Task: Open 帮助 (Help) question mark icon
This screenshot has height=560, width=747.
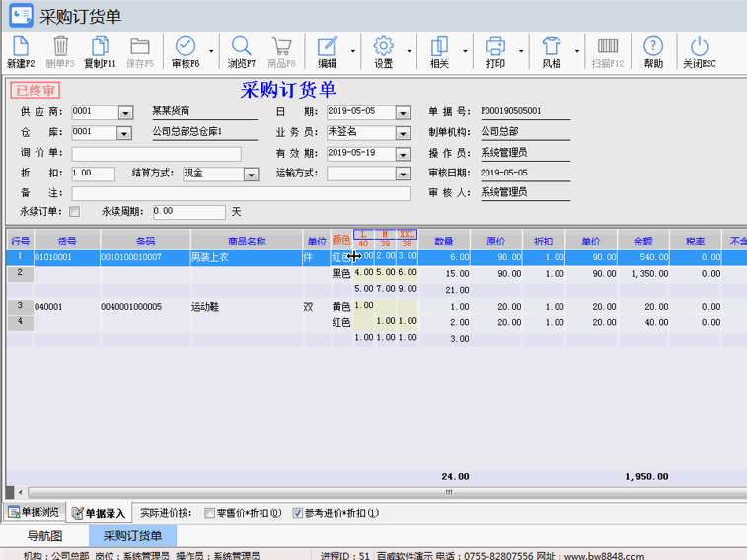Action: point(653,47)
